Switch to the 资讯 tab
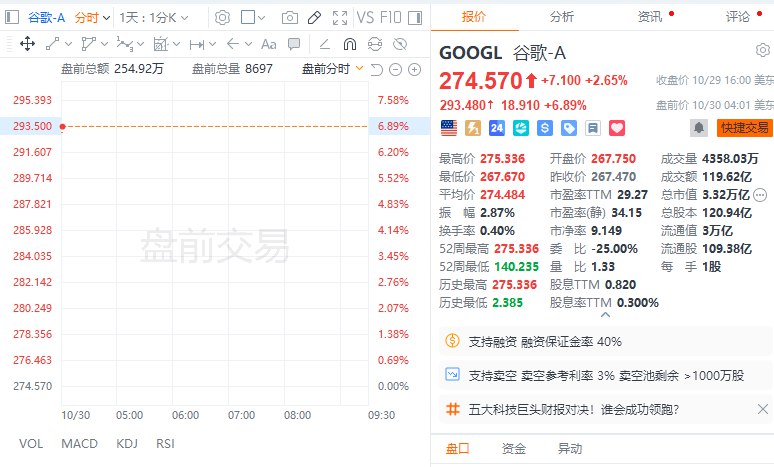The image size is (774, 467). click(650, 17)
